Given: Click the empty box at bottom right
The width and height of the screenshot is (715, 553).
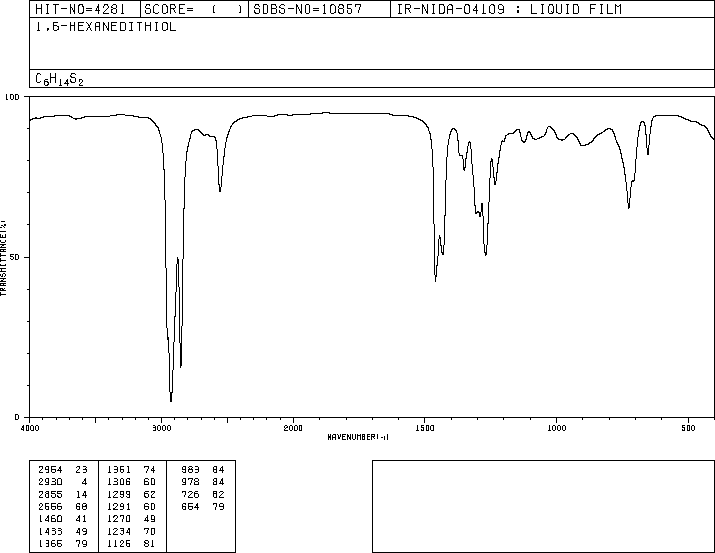Looking at the screenshot, I should click(x=543, y=506).
